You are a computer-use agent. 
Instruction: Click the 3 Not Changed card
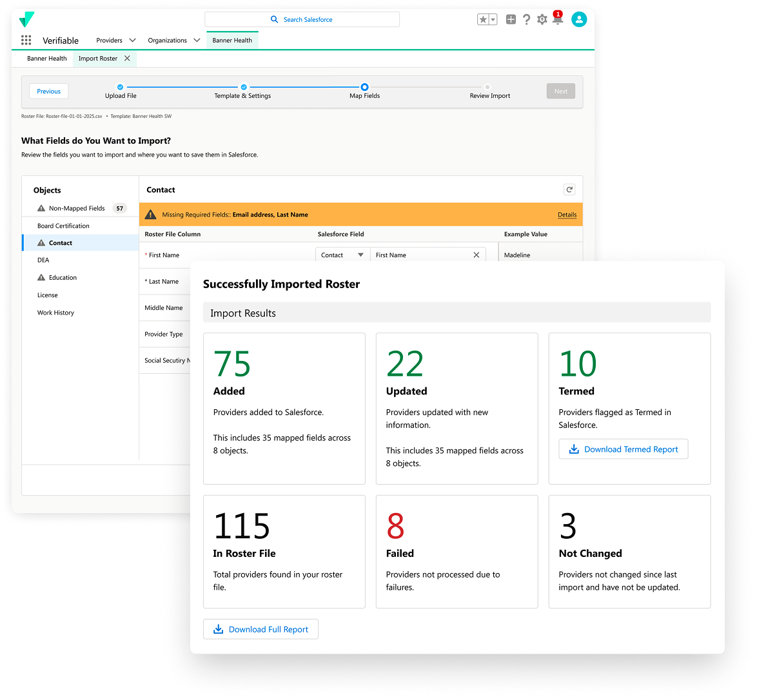tap(629, 552)
